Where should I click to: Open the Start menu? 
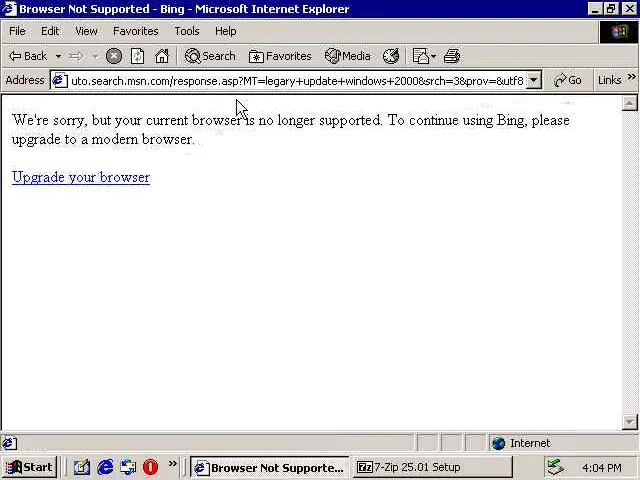[x=29, y=467]
